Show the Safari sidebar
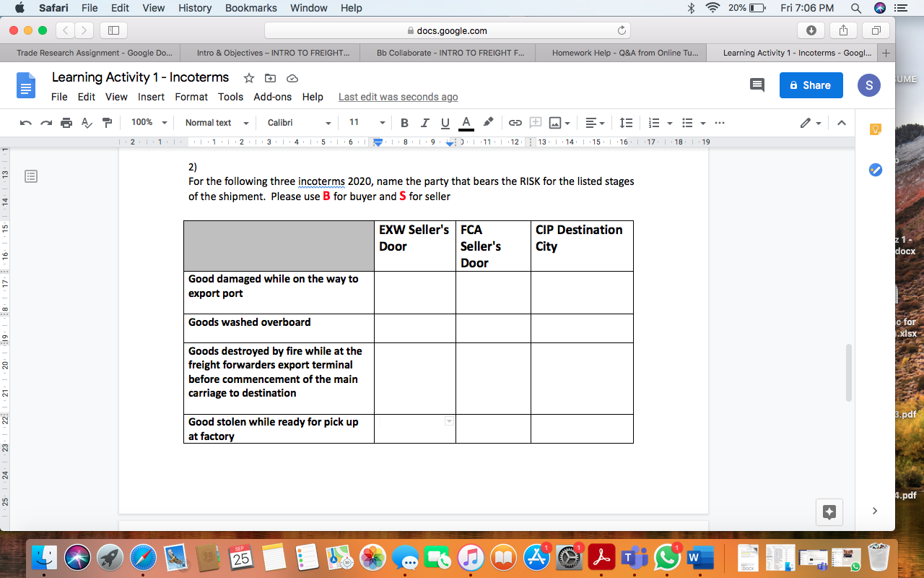The height and width of the screenshot is (578, 924). [x=113, y=30]
